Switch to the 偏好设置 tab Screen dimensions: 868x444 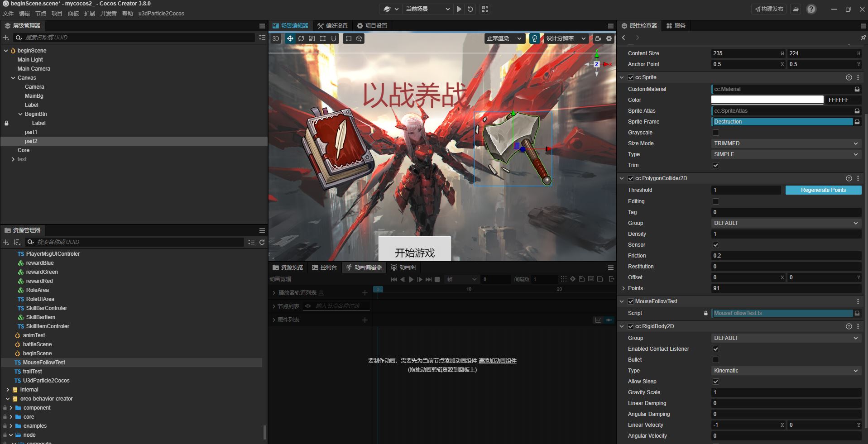pyautogui.click(x=332, y=26)
